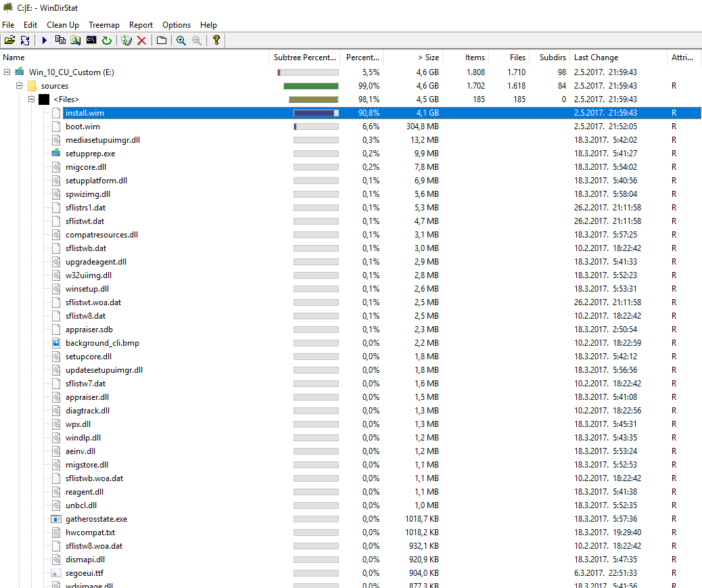The image size is (702, 588).
Task: Click the Select Parent folder icon
Action: coord(162,41)
